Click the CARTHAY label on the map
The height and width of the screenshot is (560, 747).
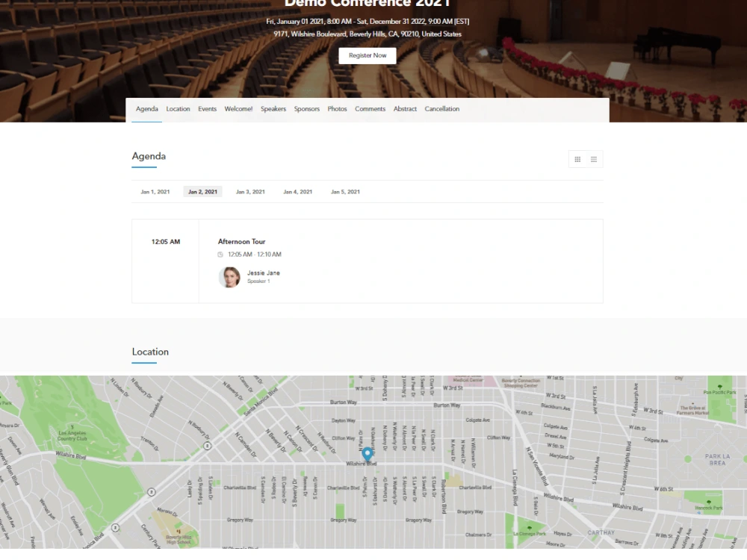pyautogui.click(x=601, y=533)
